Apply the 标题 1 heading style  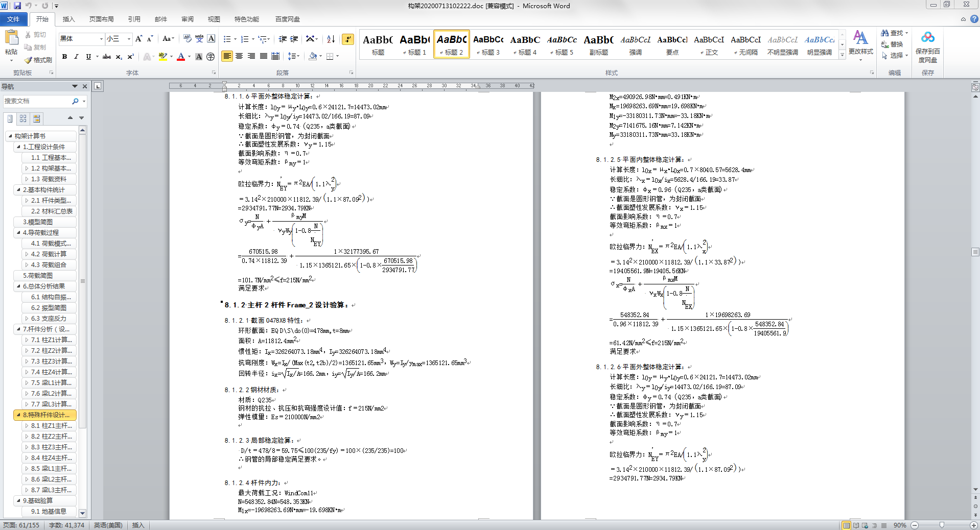(414, 43)
